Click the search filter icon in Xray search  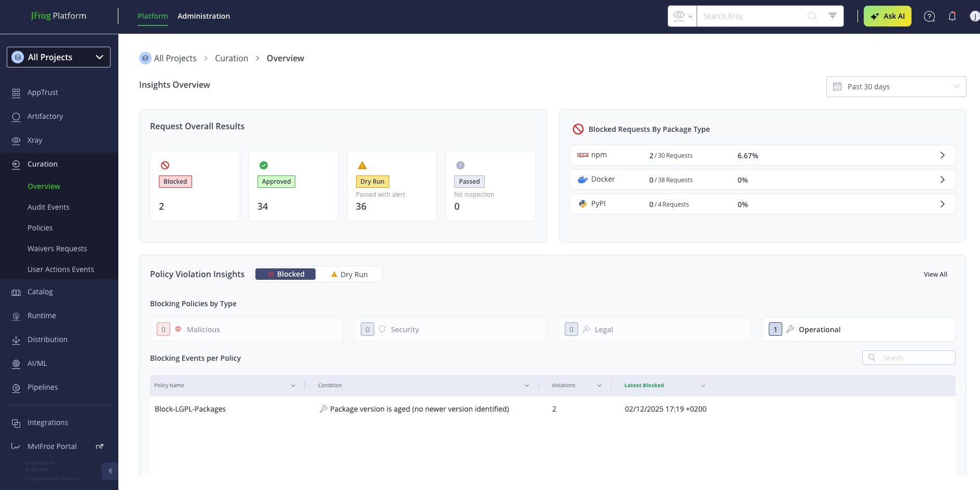pyautogui.click(x=833, y=16)
